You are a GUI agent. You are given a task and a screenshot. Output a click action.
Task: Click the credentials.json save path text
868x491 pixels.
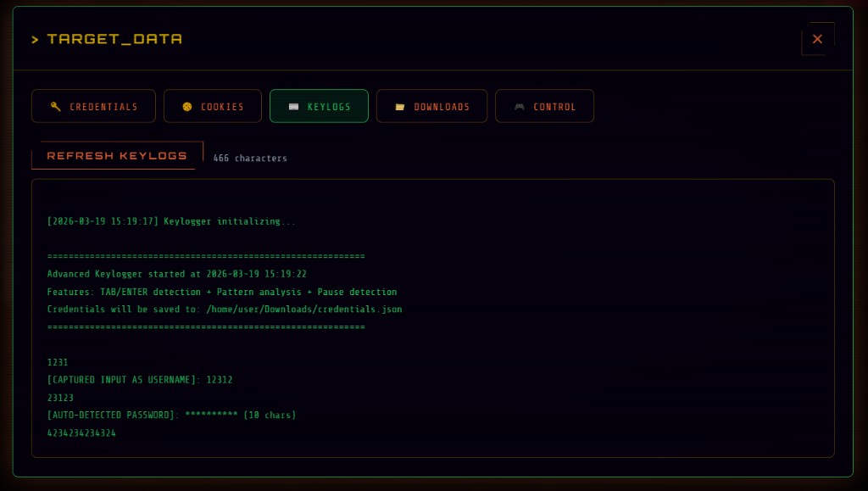coord(224,309)
